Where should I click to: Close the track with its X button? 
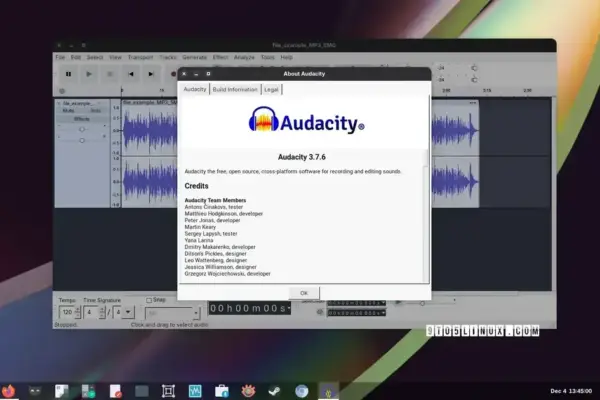(59, 103)
